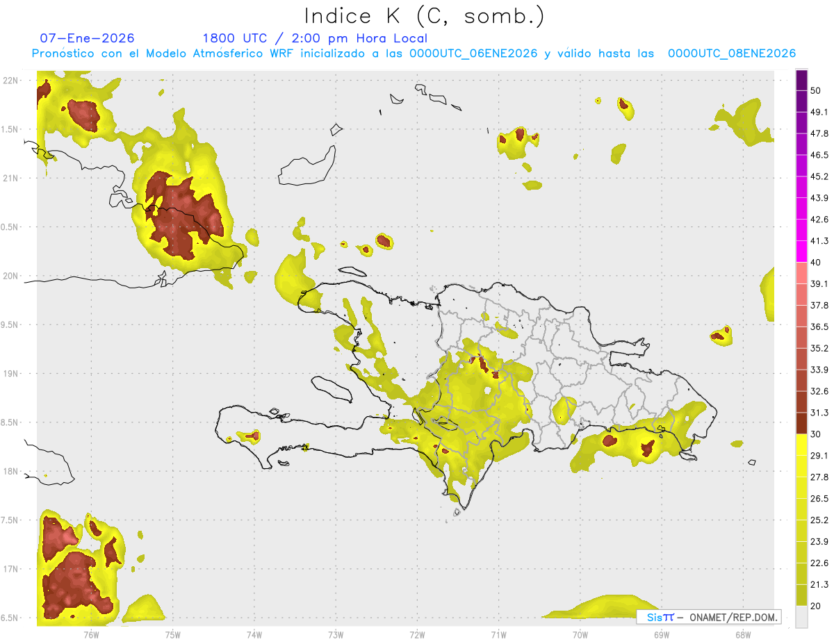Select the legend value '46.5'

click(x=819, y=156)
